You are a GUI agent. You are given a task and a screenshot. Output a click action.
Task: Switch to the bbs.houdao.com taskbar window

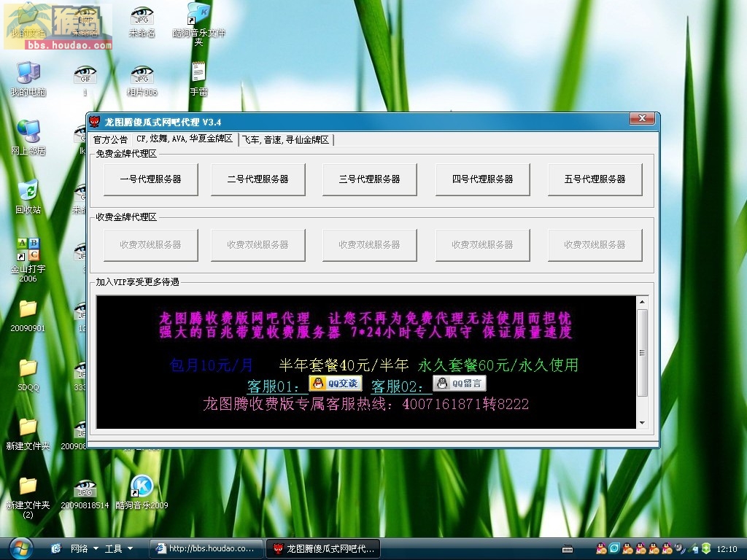pyautogui.click(x=206, y=548)
